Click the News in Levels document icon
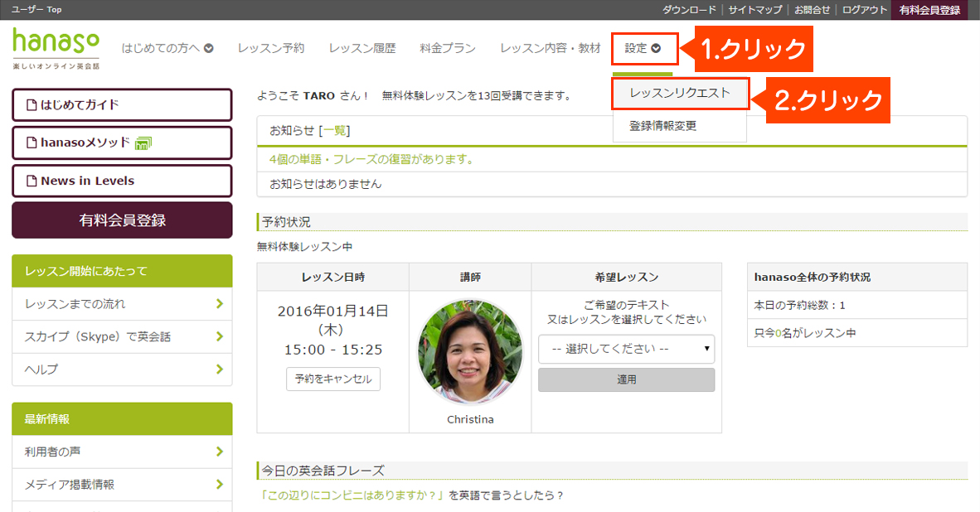The width and height of the screenshot is (980, 512). (x=32, y=181)
